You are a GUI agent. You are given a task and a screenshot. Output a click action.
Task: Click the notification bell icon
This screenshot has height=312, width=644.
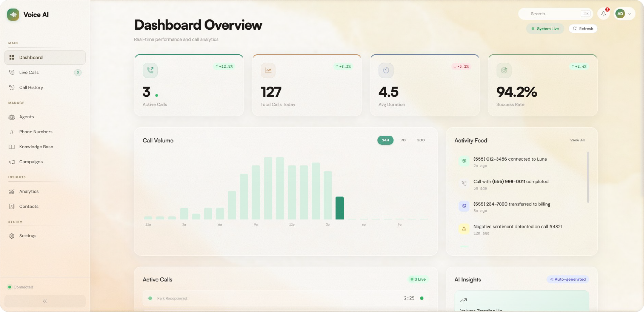pyautogui.click(x=603, y=14)
